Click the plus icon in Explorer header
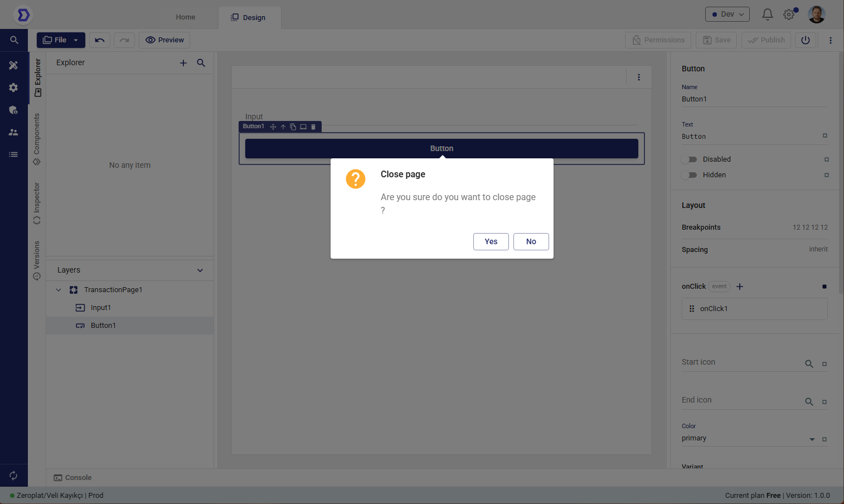The image size is (844, 504). (183, 63)
